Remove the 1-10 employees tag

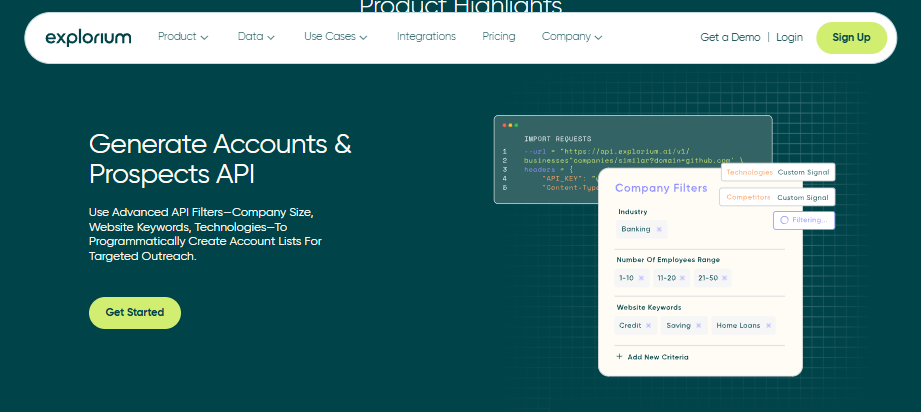[641, 278]
